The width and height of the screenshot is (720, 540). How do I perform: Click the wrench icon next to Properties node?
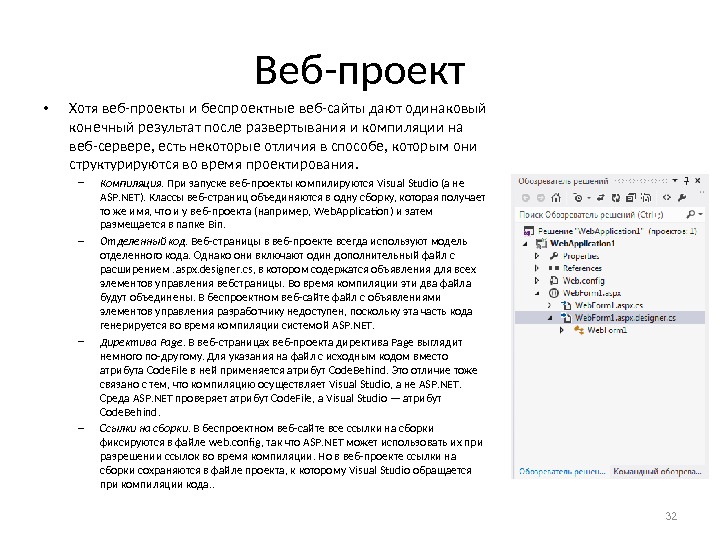coord(554,256)
